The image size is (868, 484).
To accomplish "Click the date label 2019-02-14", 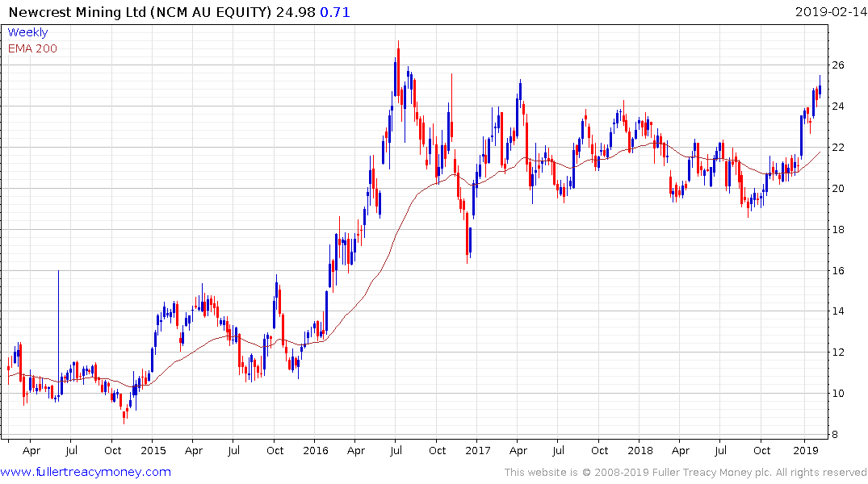I will (831, 11).
